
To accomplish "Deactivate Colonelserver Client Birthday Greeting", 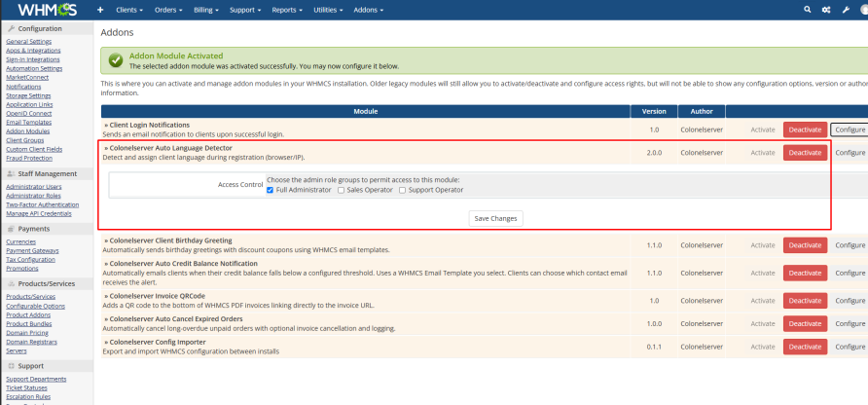I will point(805,245).
